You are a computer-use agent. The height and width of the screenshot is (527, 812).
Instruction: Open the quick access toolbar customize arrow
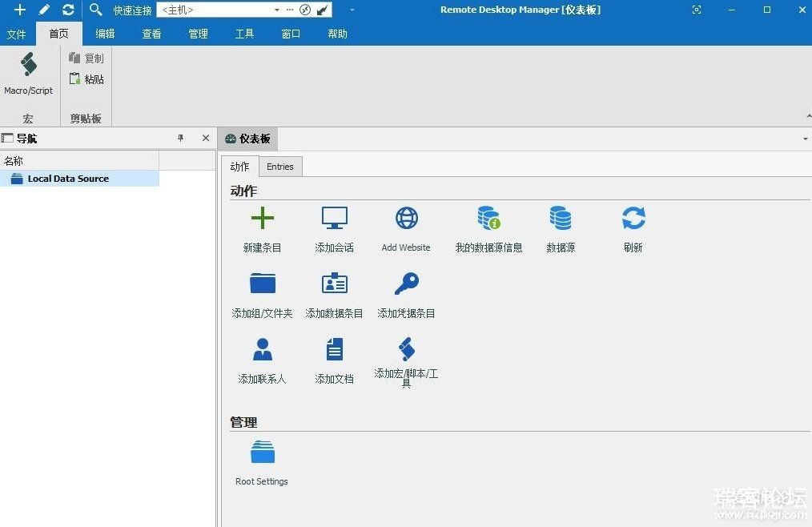(352, 10)
